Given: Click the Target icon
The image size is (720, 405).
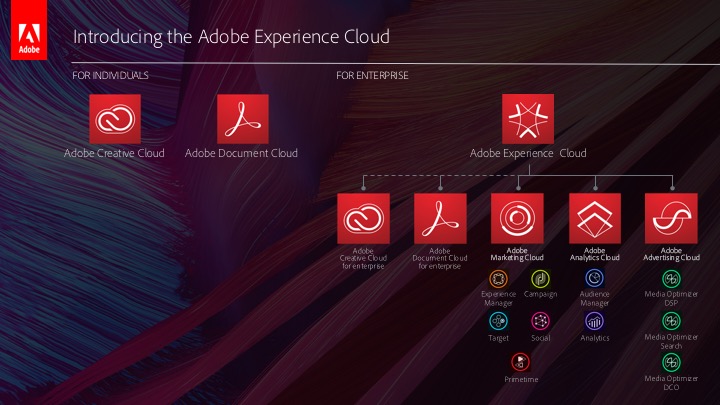Looking at the screenshot, I should point(498,321).
